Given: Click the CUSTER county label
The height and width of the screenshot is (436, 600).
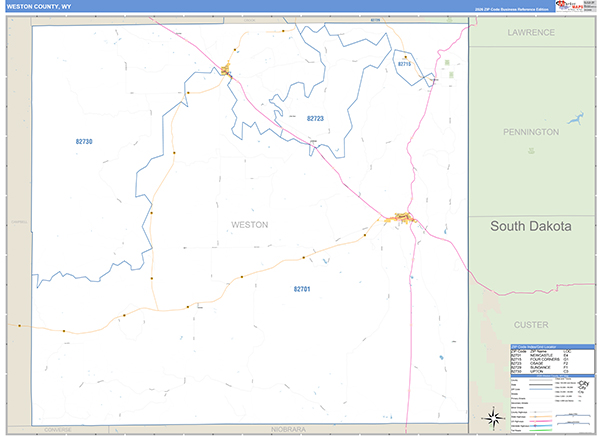Looking at the screenshot, I should [531, 325].
